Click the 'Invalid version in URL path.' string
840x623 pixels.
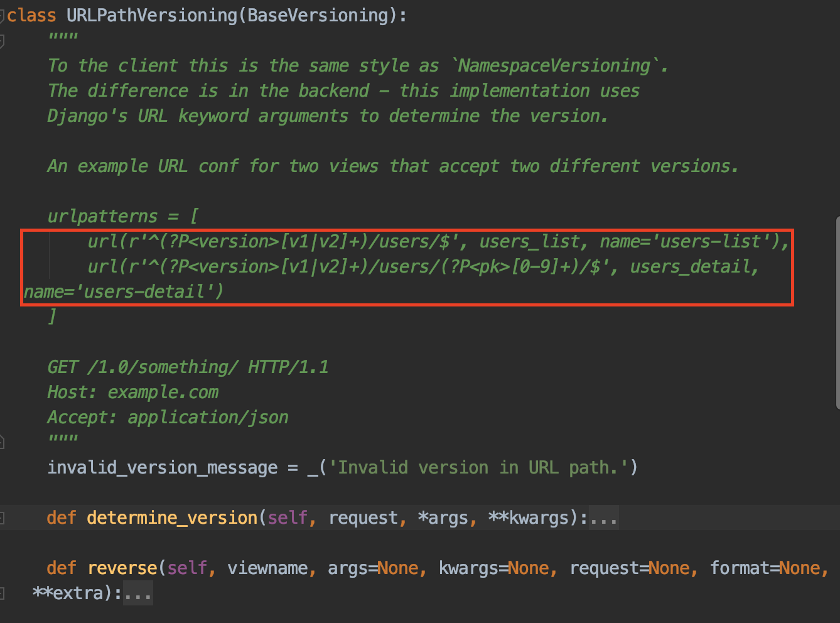pyautogui.click(x=478, y=468)
